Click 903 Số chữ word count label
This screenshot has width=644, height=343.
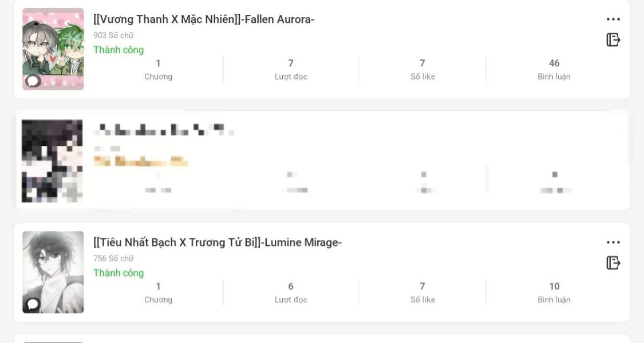pos(113,35)
